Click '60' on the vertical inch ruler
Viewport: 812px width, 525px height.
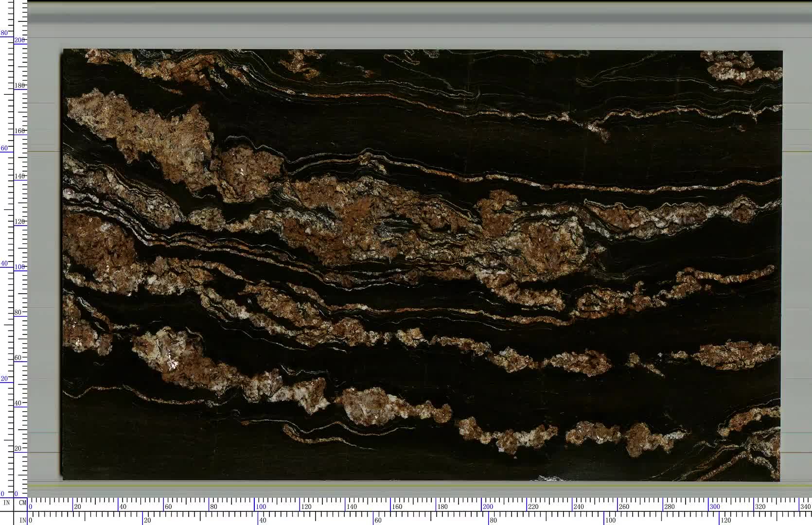4,148
